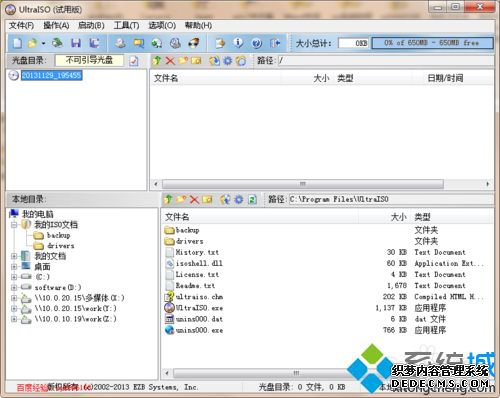Click the Open file folder icon
500x398 pixels.
pyautogui.click(x=32, y=43)
